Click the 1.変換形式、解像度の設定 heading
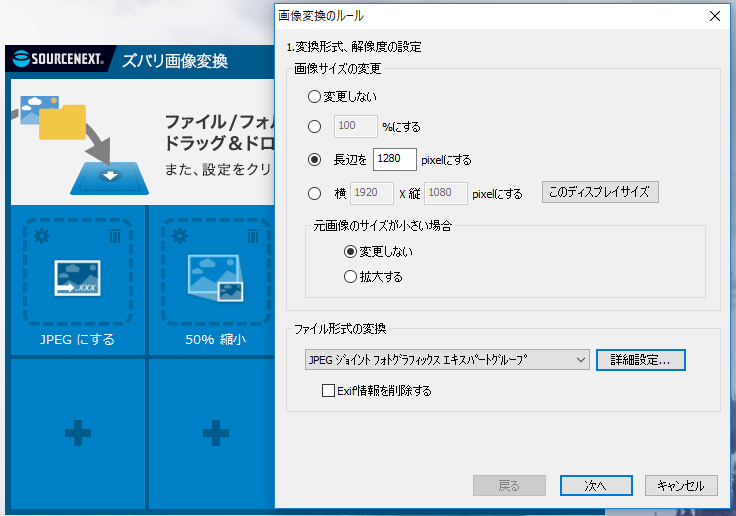Image resolution: width=736 pixels, height=516 pixels. click(x=353, y=47)
